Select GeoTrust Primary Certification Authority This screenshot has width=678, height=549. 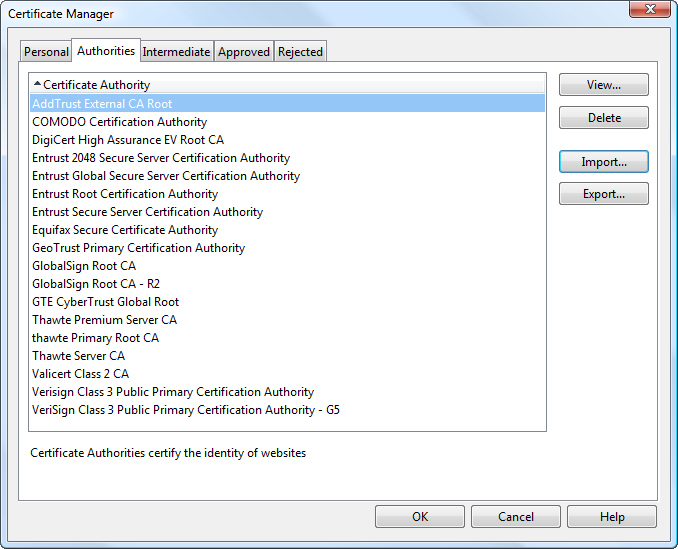tap(288, 248)
